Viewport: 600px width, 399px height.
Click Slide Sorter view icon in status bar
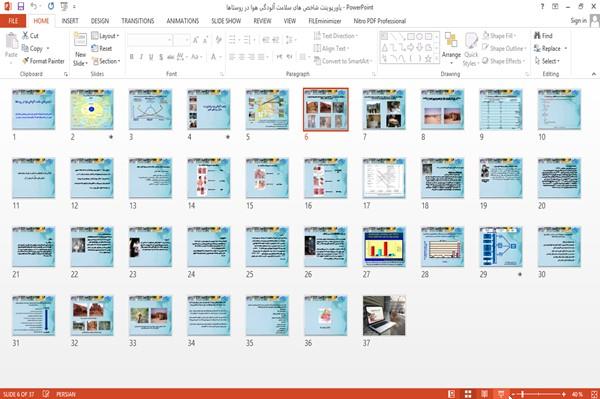468,394
